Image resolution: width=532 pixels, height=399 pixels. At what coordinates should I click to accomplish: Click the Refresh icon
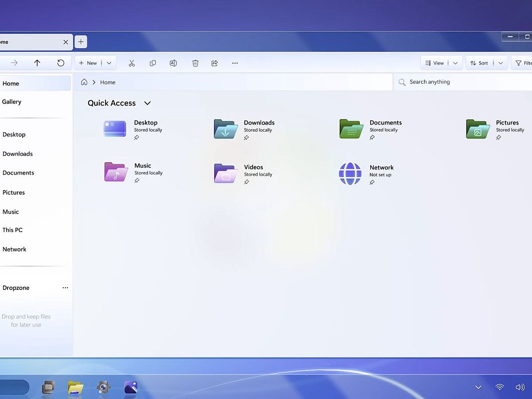(x=61, y=63)
